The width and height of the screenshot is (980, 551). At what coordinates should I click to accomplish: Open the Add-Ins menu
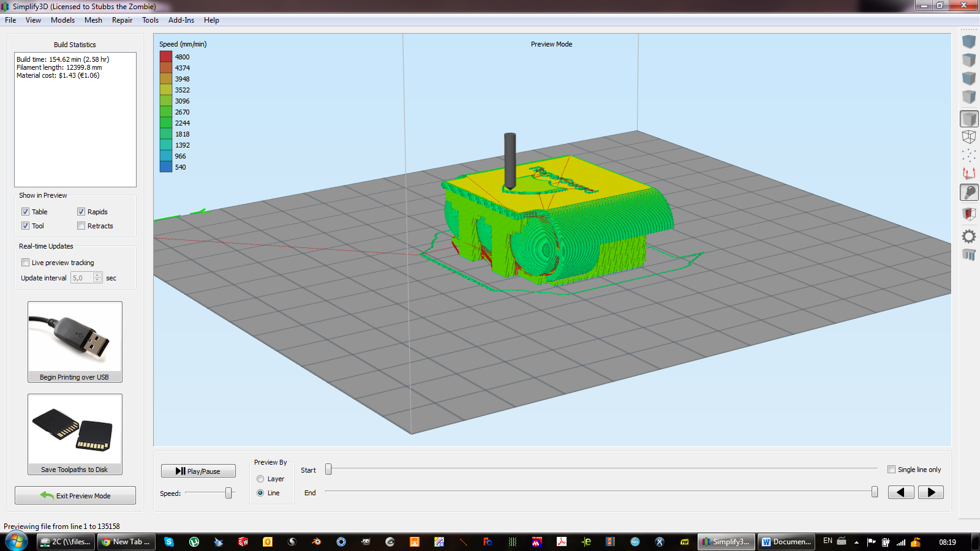181,20
